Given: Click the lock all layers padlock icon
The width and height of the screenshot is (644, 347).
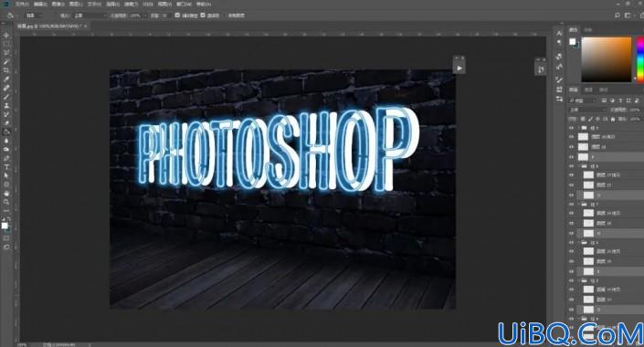Looking at the screenshot, I should (613, 119).
